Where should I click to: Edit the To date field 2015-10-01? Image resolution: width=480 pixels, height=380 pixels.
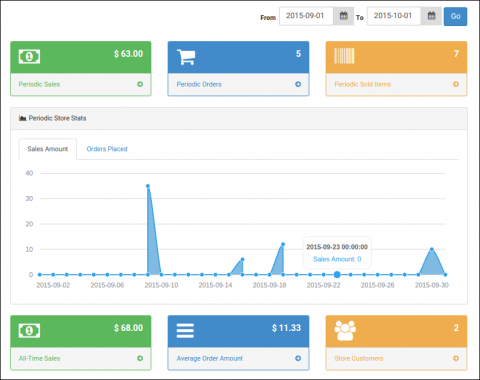click(394, 16)
